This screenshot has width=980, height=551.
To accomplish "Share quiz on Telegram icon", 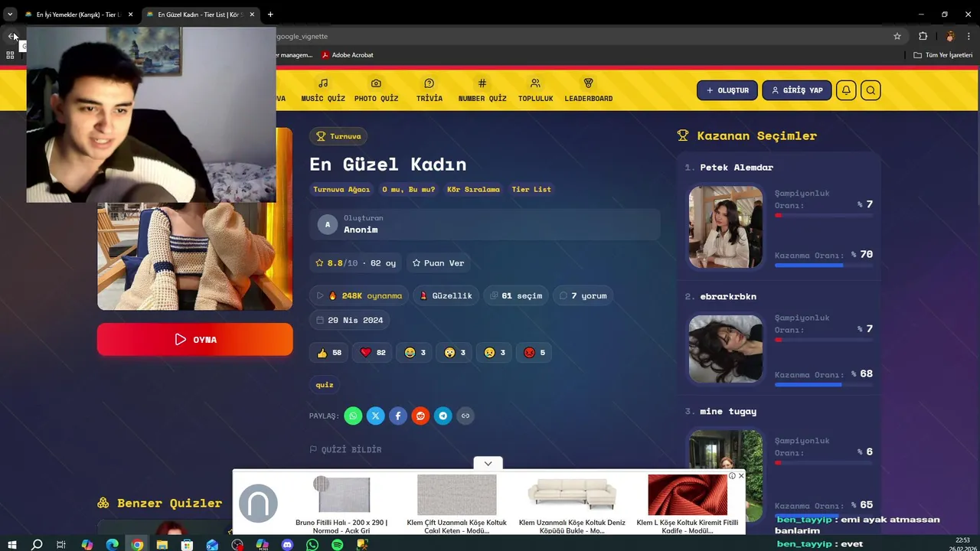I will click(443, 416).
